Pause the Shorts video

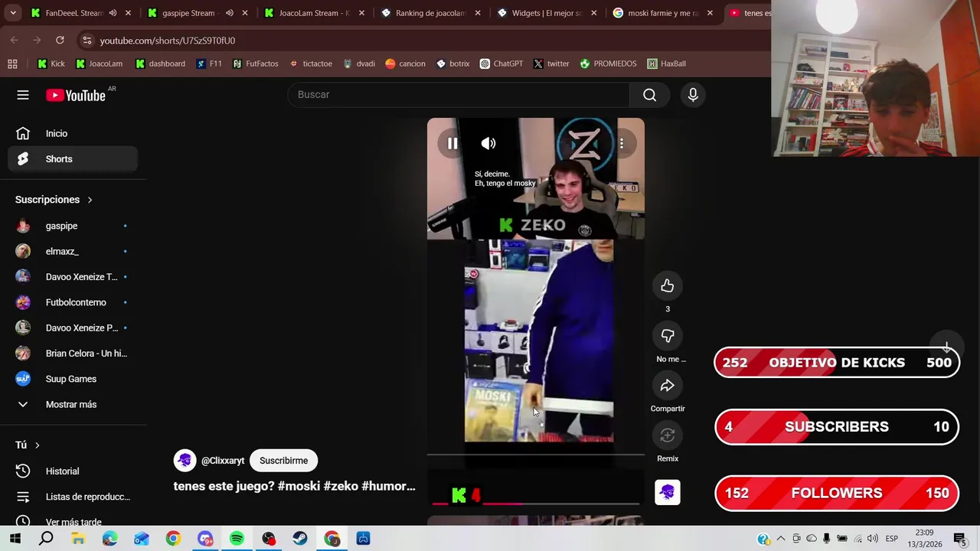[452, 143]
